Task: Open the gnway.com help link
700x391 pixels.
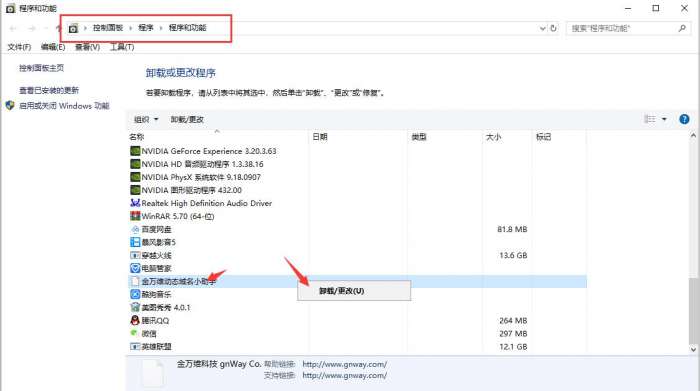Action: pos(345,364)
